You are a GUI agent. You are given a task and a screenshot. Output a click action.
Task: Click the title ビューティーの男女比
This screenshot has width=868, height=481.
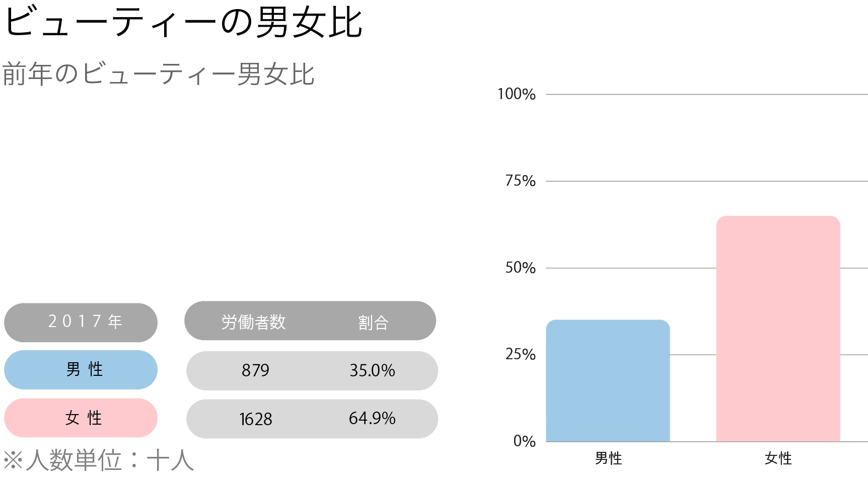click(x=183, y=22)
